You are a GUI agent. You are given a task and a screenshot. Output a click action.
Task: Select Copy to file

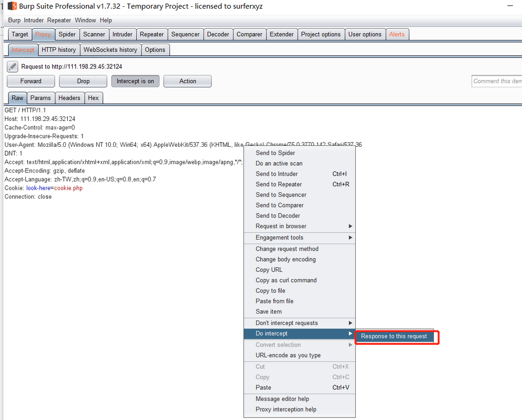coord(299,291)
